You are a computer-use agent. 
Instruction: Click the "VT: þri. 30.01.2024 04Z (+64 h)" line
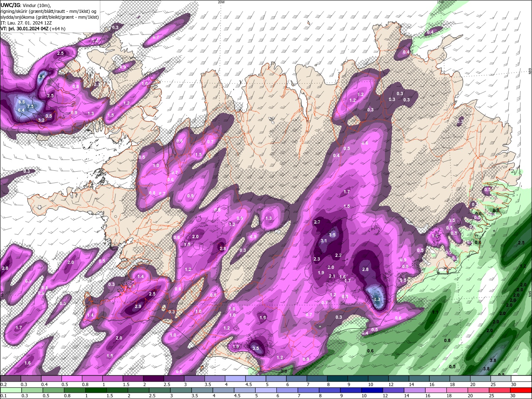[33, 29]
